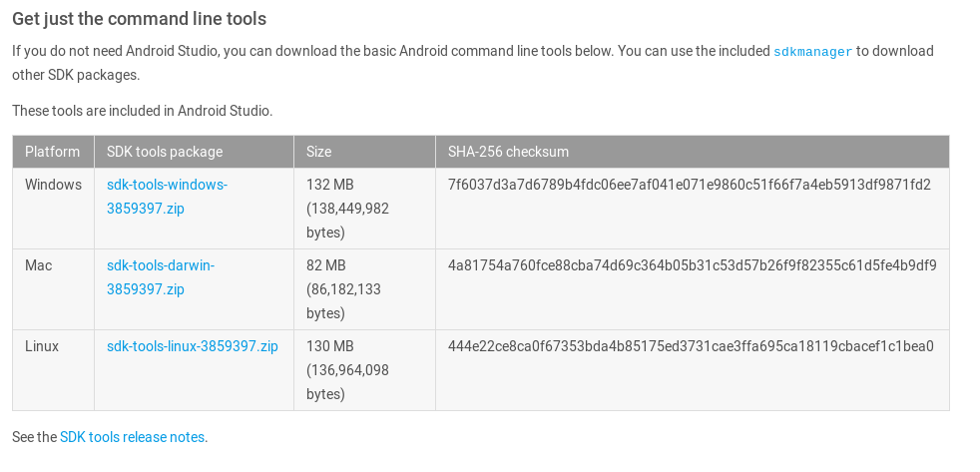Image resolution: width=980 pixels, height=472 pixels.
Task: Click the SHA-256 checksum column header
Action: point(508,152)
